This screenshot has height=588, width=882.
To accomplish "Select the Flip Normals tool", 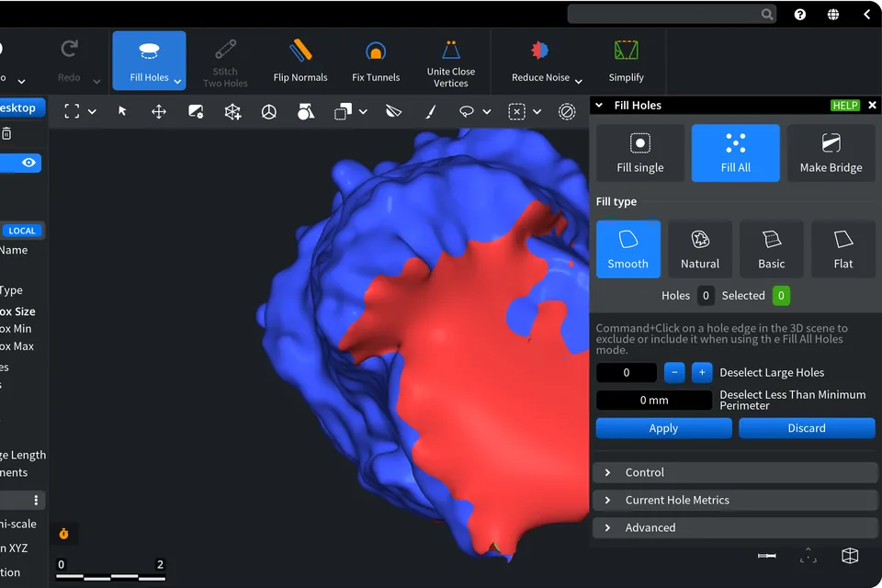I will (300, 61).
